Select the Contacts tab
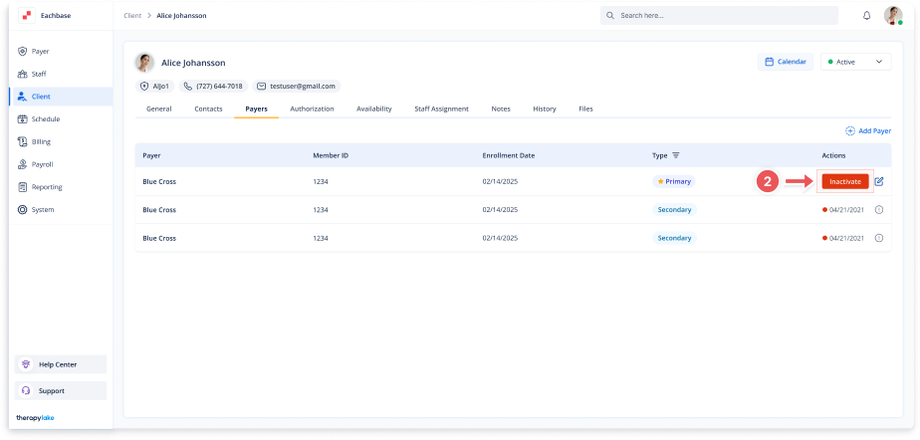Image resolution: width=920 pixels, height=440 pixels. (x=208, y=108)
